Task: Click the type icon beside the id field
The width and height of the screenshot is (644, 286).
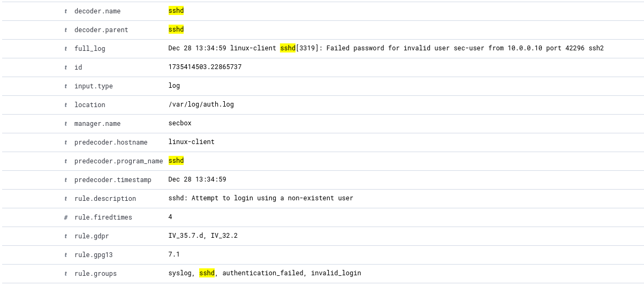Action: pyautogui.click(x=66, y=67)
